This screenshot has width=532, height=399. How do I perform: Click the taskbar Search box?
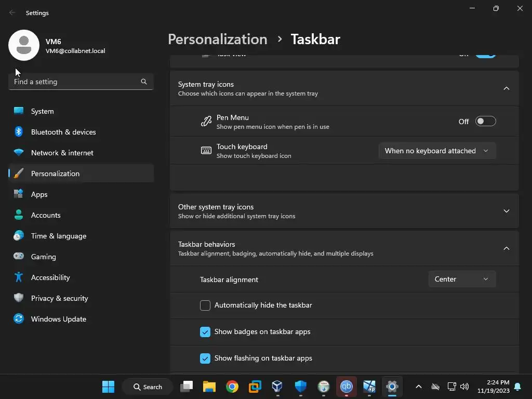(x=148, y=387)
